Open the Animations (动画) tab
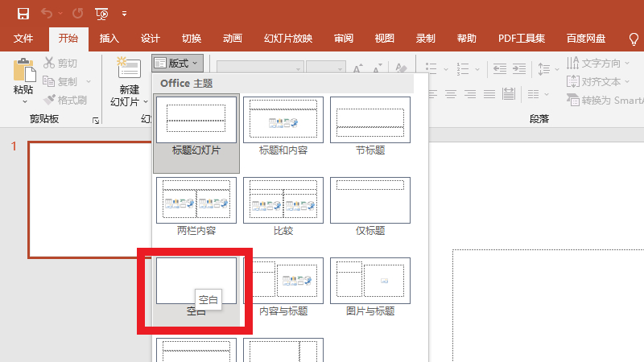The image size is (644, 362). (x=233, y=38)
